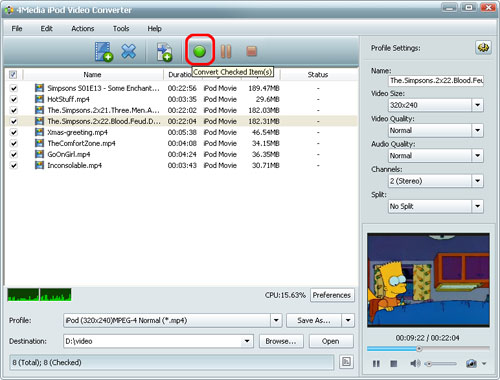Viewport: 500px width, 380px height.
Task: Click the file icon of HotStuff.mp4
Action: (x=39, y=99)
